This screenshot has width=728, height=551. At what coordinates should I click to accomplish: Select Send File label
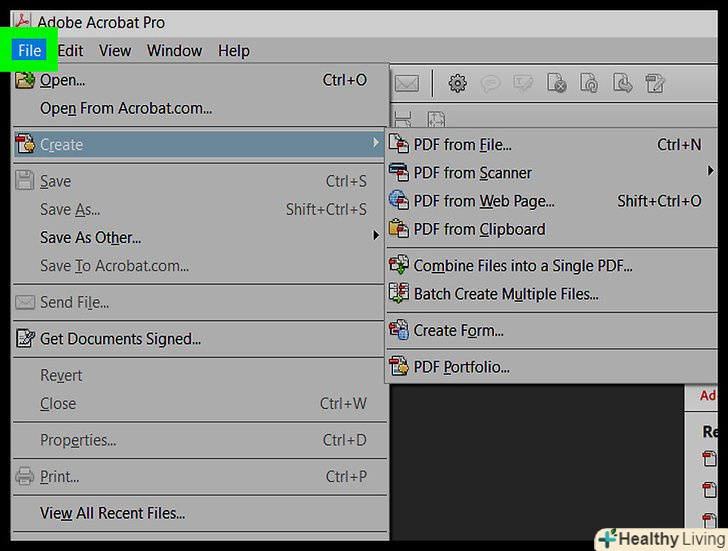click(x=74, y=303)
